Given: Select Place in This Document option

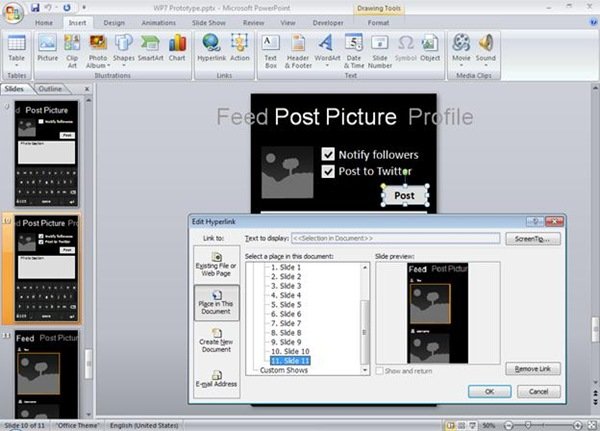Looking at the screenshot, I should pyautogui.click(x=216, y=303).
